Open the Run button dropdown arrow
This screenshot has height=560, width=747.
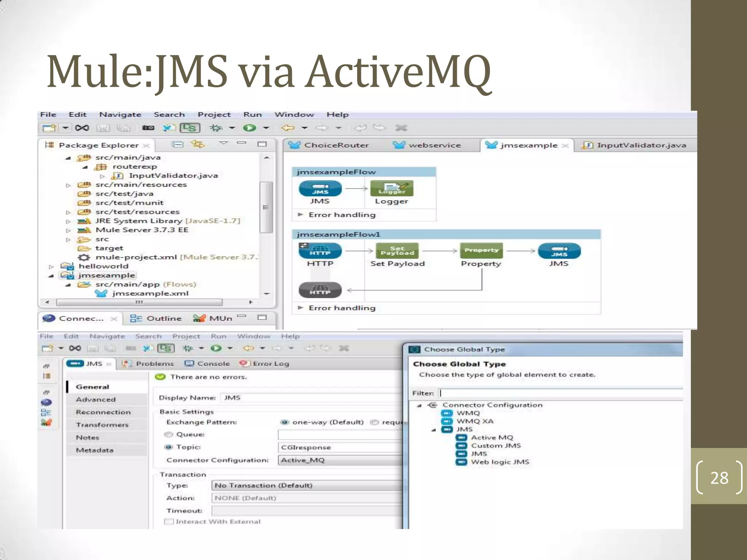click(x=266, y=128)
